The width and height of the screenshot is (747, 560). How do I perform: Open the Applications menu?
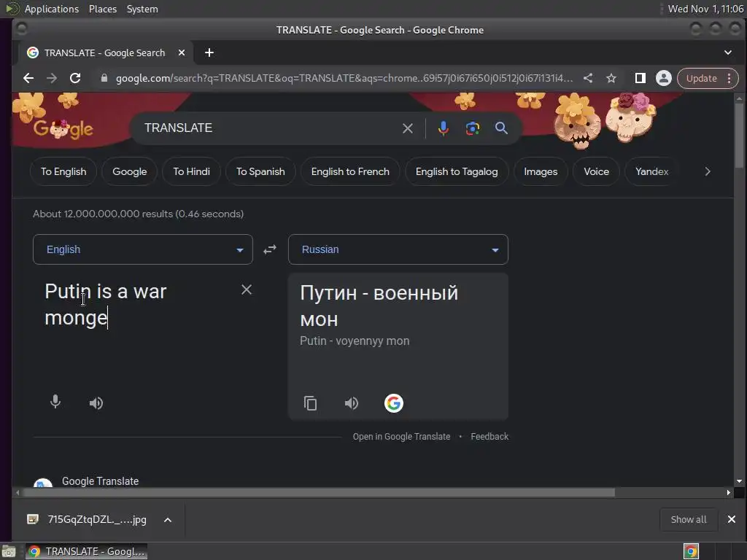point(52,9)
